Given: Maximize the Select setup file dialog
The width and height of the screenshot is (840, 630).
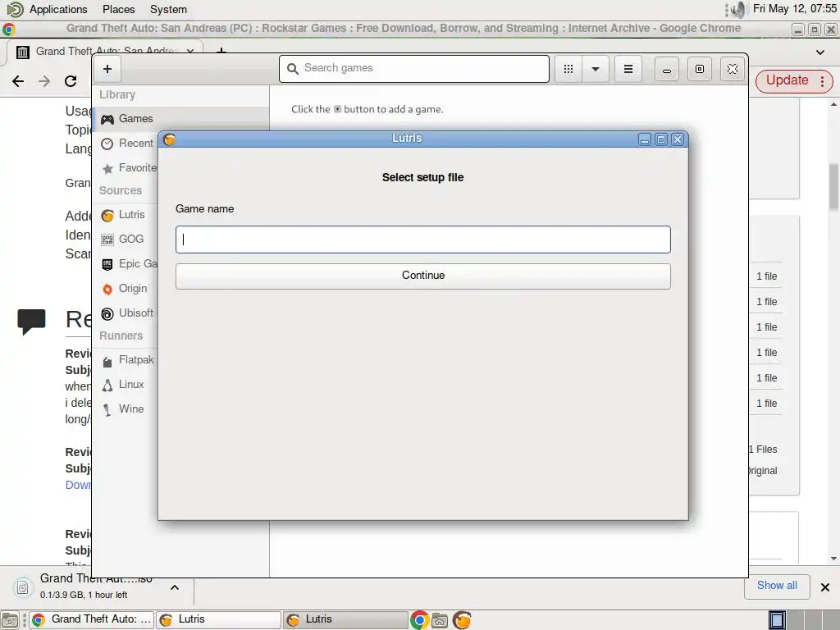Looking at the screenshot, I should pyautogui.click(x=661, y=139).
